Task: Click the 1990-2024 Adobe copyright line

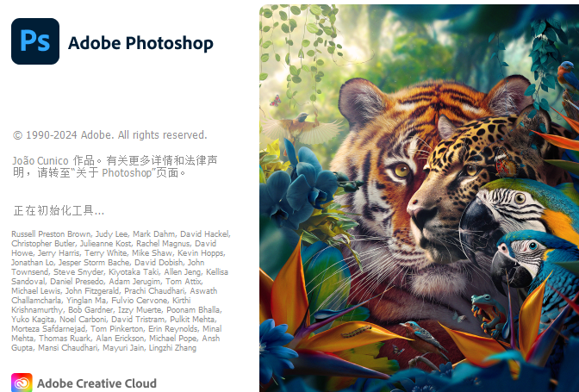Action: pos(109,135)
